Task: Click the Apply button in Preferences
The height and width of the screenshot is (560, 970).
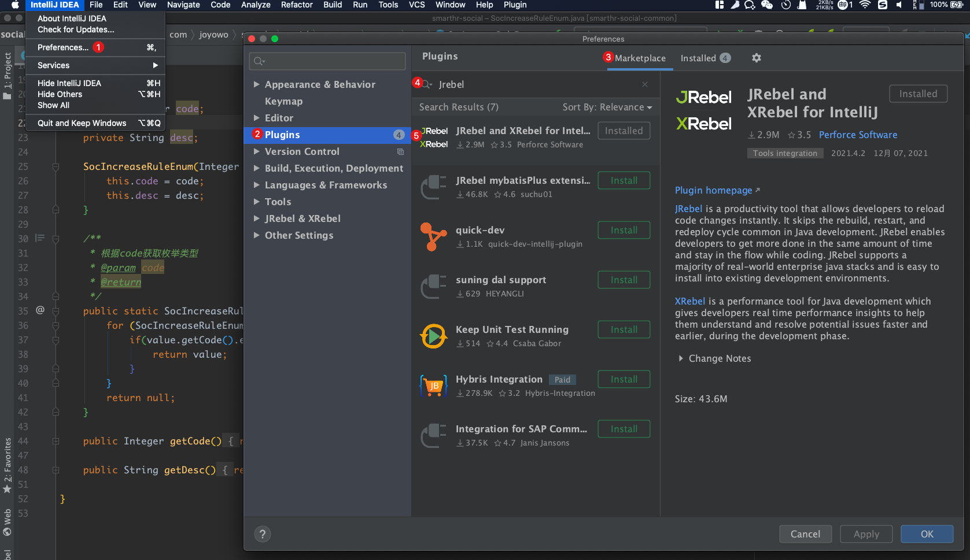Action: 866,534
